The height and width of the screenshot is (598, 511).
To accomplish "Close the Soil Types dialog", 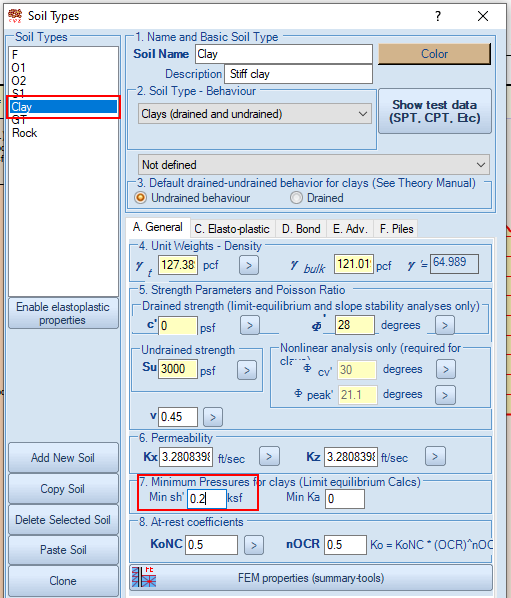I will 483,16.
